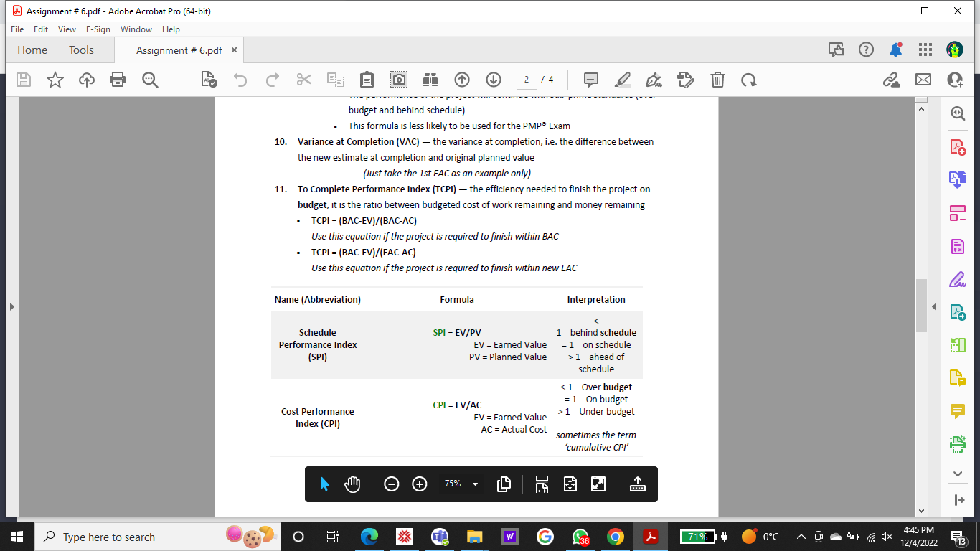Click the 'SPI = EV/PV' formula text
Viewport: 980px width, 551px height.
pos(457,332)
